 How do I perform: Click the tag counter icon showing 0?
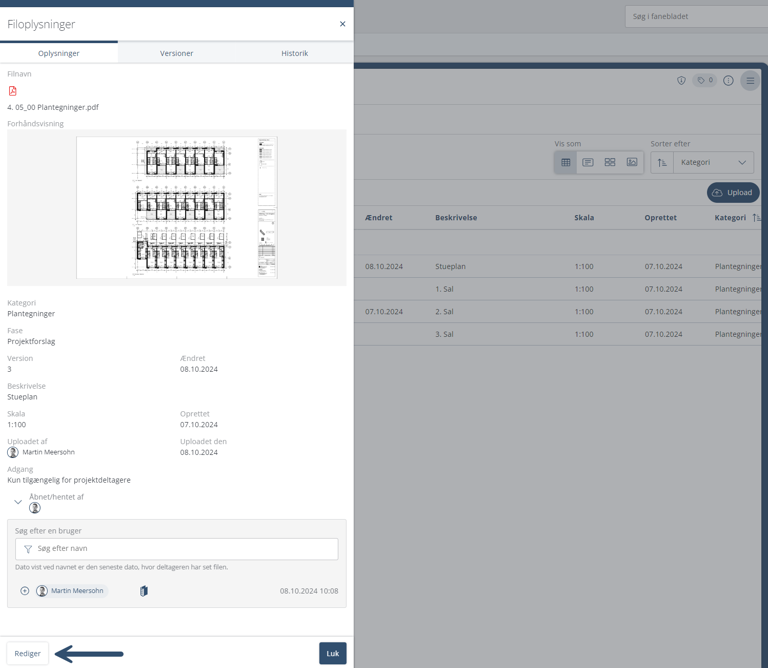[705, 81]
